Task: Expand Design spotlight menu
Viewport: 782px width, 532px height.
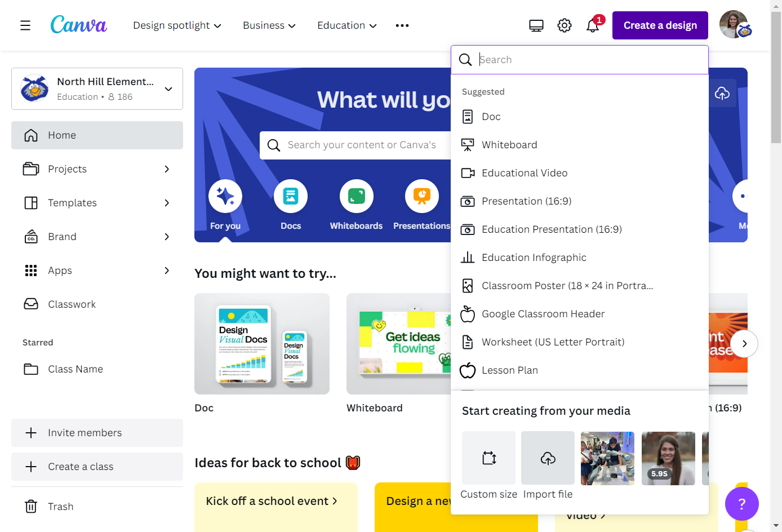Action: click(177, 25)
